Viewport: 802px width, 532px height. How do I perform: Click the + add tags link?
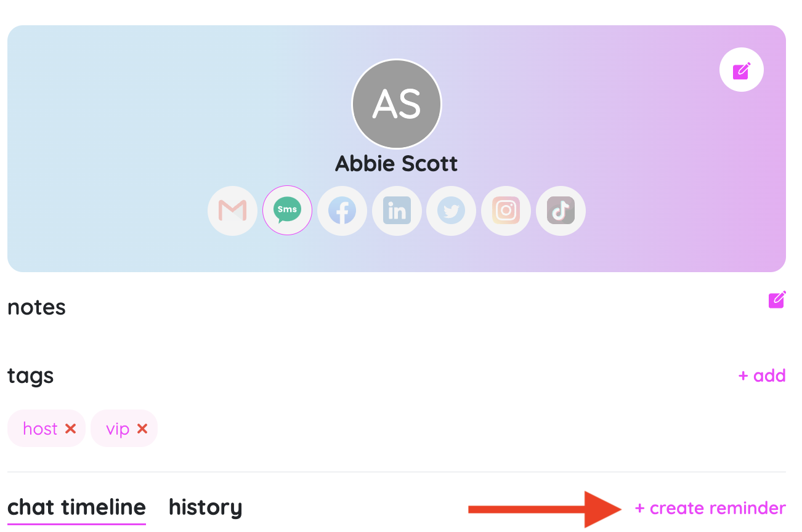click(762, 376)
